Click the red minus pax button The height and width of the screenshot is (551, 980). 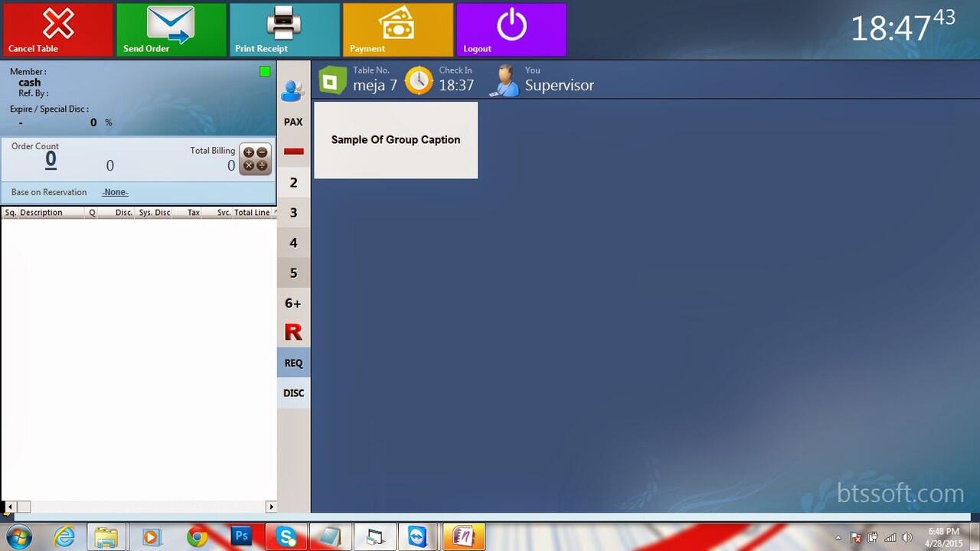pyautogui.click(x=293, y=152)
